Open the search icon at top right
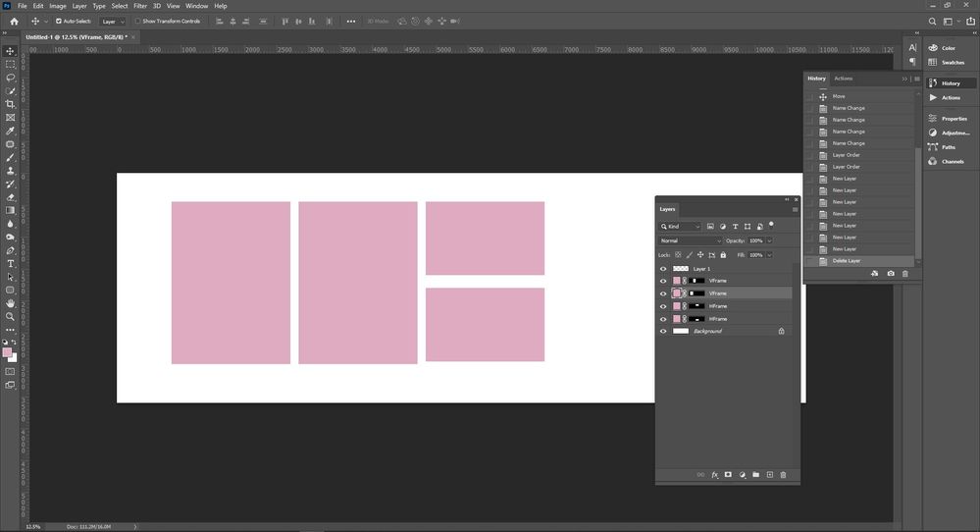This screenshot has width=980, height=532. click(x=932, y=22)
